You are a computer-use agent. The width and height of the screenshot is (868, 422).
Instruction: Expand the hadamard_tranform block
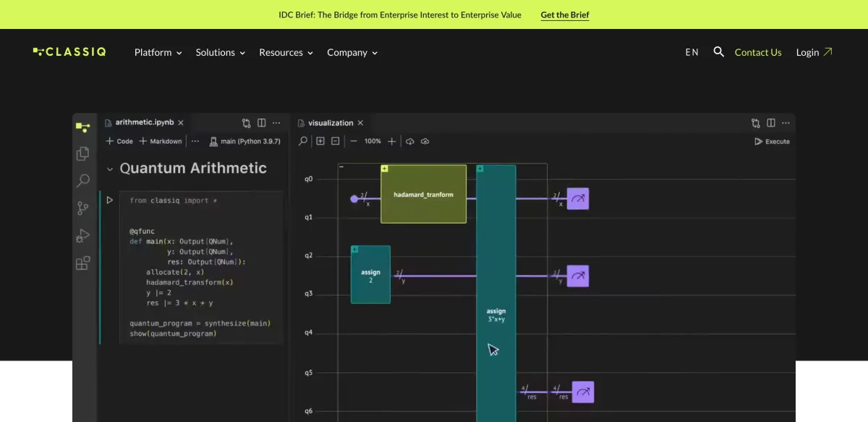pyautogui.click(x=385, y=169)
